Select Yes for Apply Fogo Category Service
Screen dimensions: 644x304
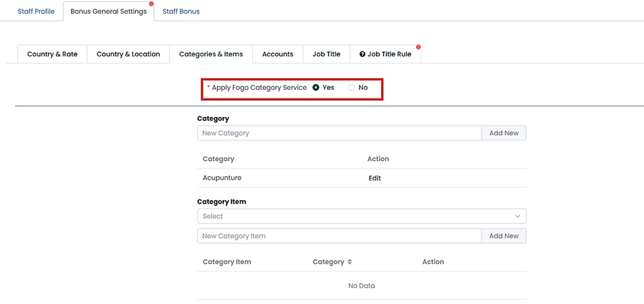click(316, 87)
